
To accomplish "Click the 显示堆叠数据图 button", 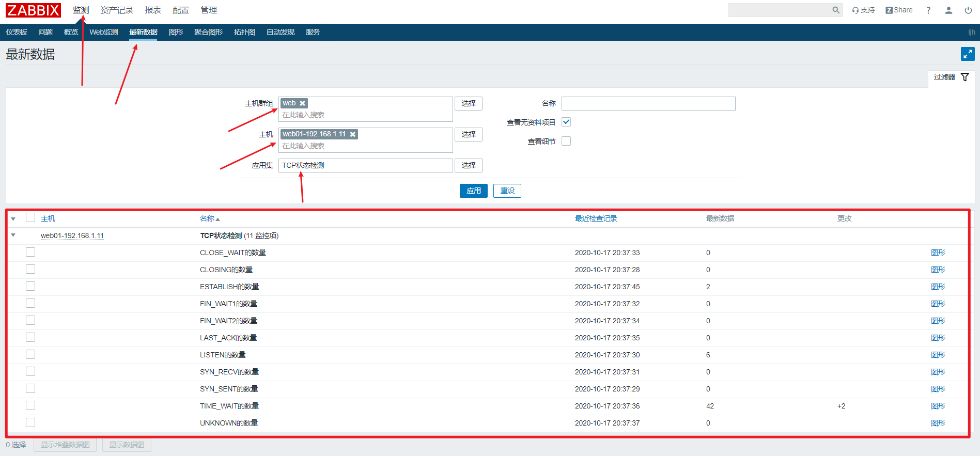I will tap(65, 445).
